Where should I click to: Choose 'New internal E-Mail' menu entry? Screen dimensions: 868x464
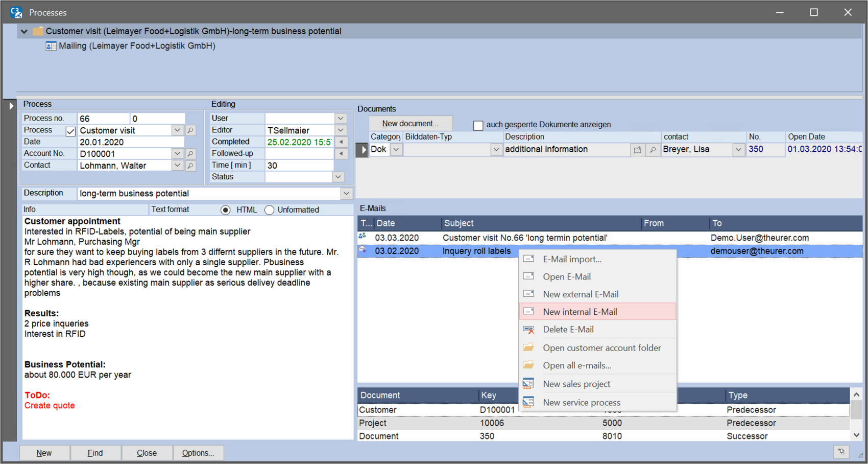pyautogui.click(x=597, y=312)
